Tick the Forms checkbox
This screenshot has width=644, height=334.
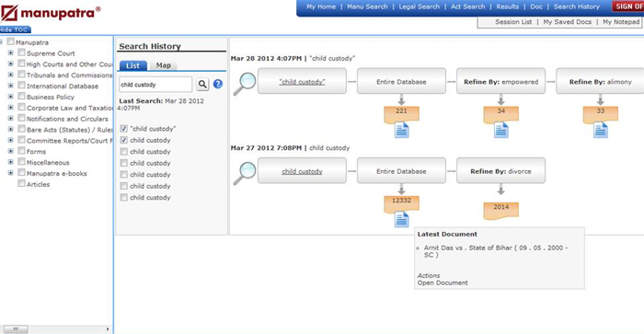(21, 151)
